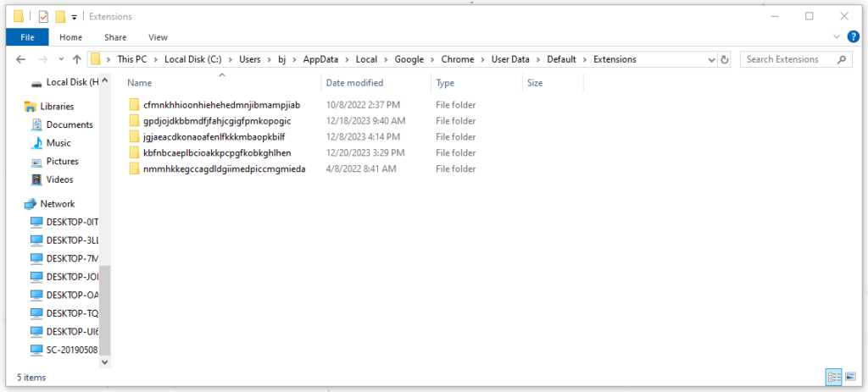Select folder jgjaeacdkonaoafenlfkkkmbaopkbilf
The height and width of the screenshot is (392, 868).
coord(214,136)
